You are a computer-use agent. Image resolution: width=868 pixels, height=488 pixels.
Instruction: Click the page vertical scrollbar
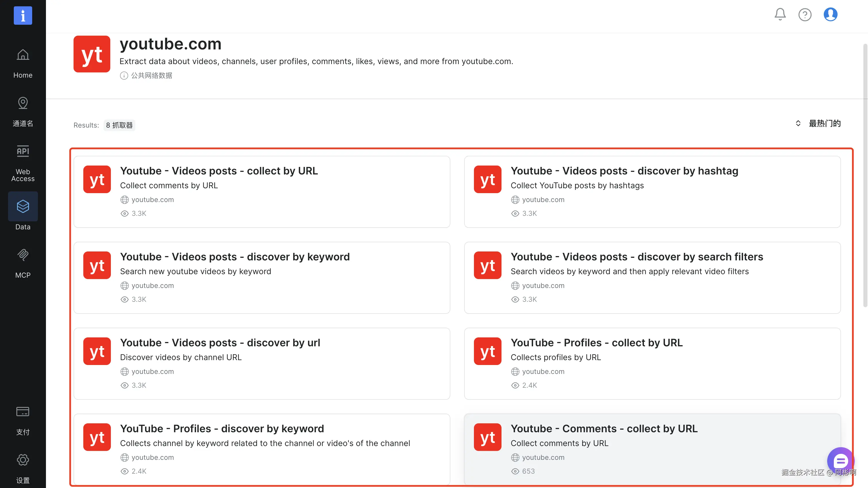click(865, 175)
